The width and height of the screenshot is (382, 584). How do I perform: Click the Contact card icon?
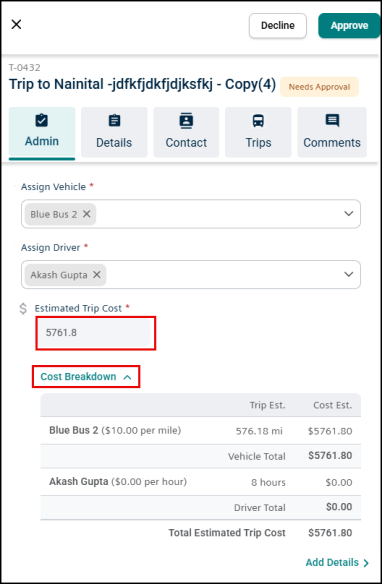click(186, 120)
